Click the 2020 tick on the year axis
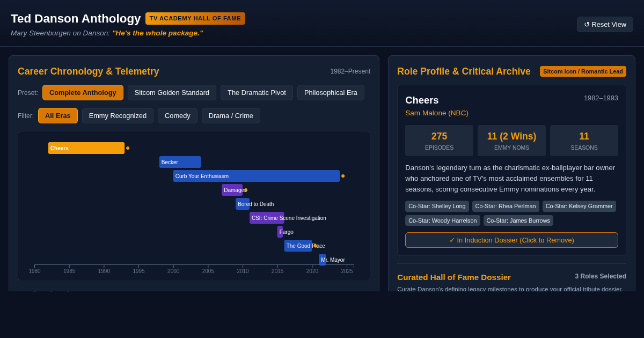This screenshot has height=338, width=644. point(312,271)
